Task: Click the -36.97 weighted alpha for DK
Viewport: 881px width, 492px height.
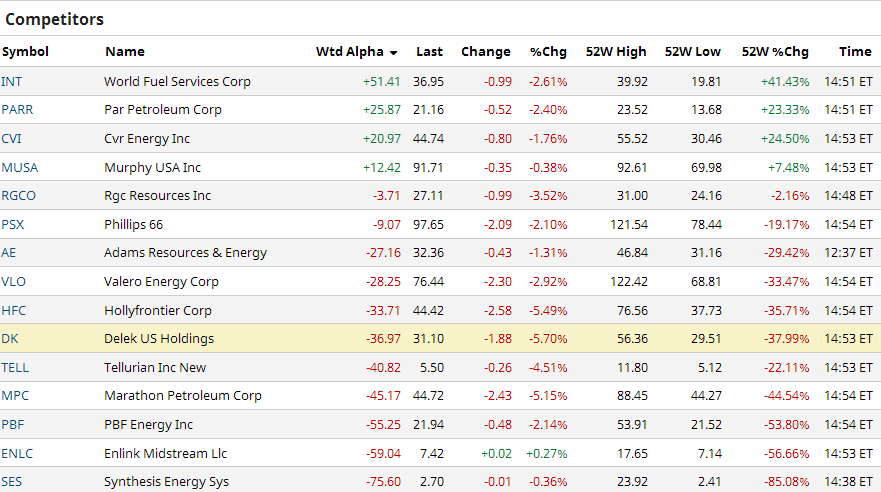Action: coord(384,339)
